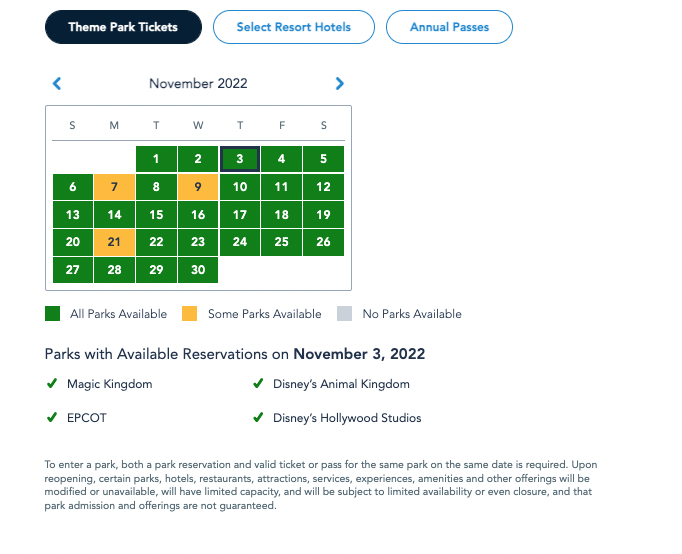Viewport: 682px width, 554px height.
Task: Switch to the Theme Park Tickets tab
Action: pos(123,27)
